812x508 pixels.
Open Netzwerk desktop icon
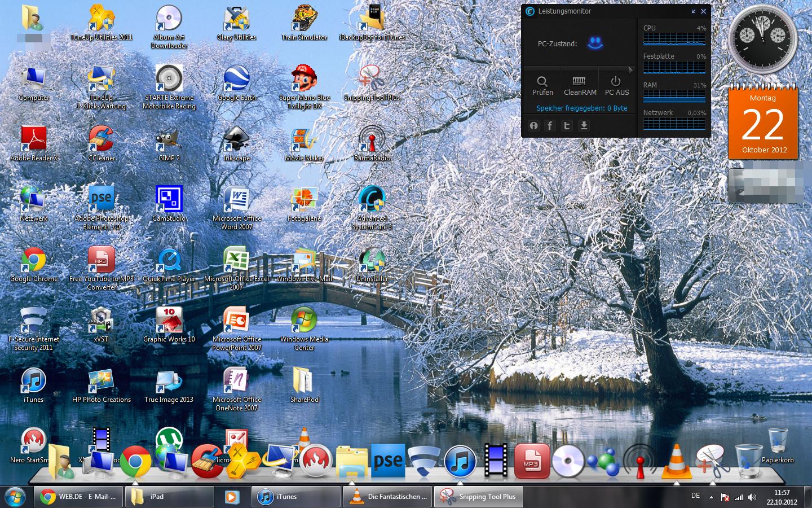[x=34, y=204]
